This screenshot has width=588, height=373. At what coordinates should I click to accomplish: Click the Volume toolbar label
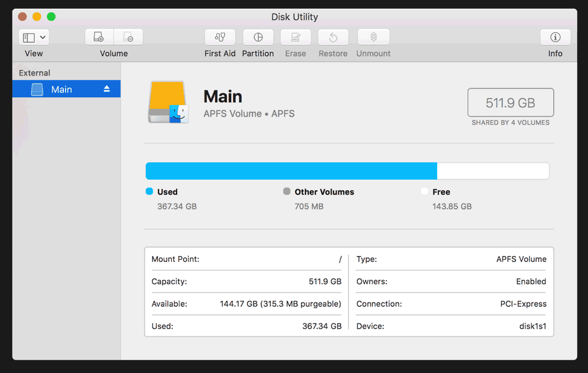pos(114,54)
